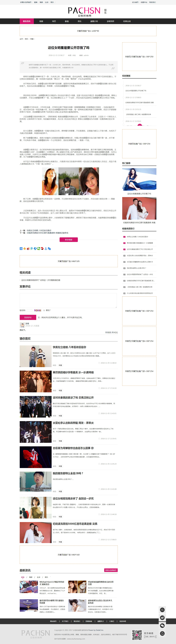Click the 更多明星 button

(x=69, y=239)
